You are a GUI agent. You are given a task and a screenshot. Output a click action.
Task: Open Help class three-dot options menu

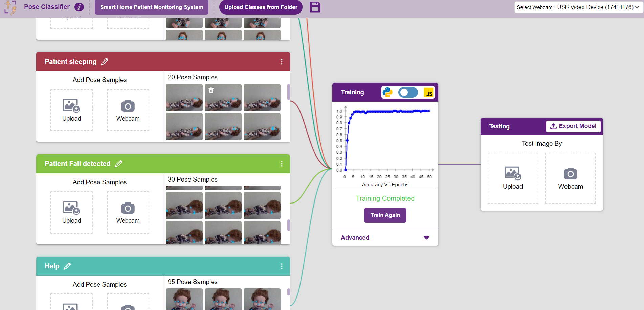(282, 266)
